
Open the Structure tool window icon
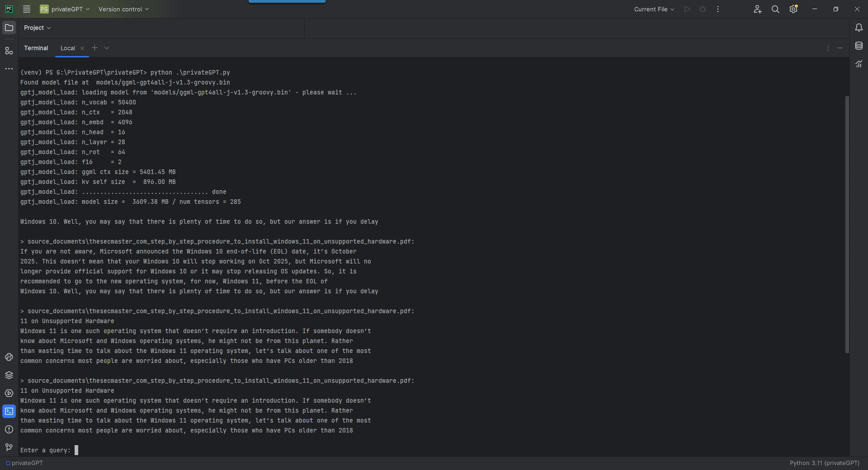coord(9,51)
